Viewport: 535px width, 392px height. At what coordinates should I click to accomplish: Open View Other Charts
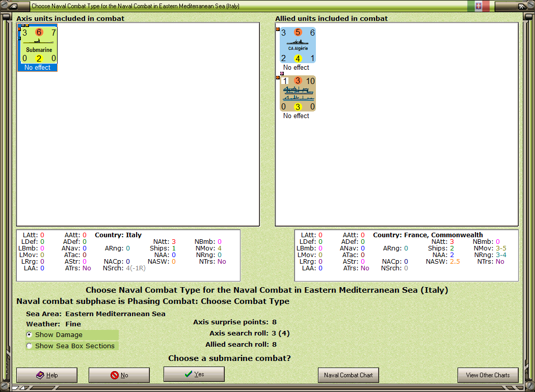tap(488, 375)
